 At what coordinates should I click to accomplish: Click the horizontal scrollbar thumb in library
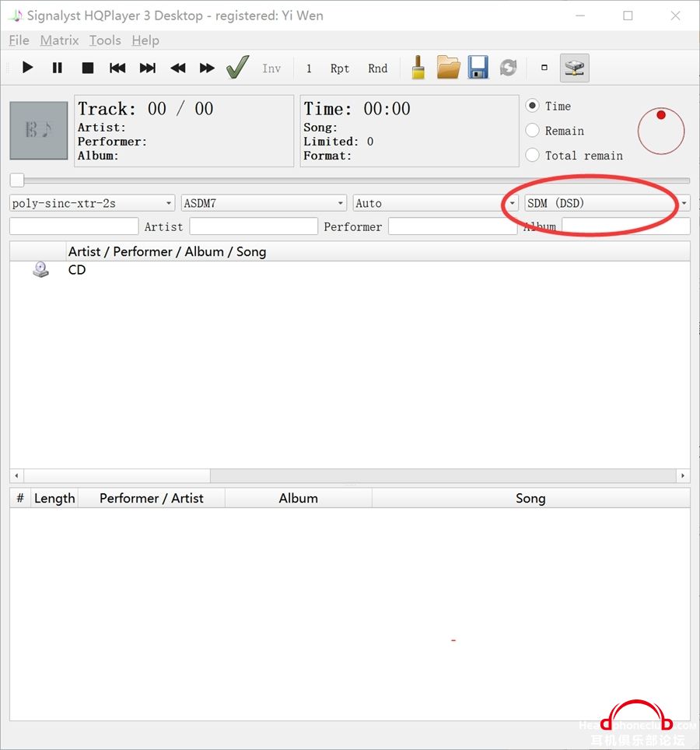tap(117, 475)
